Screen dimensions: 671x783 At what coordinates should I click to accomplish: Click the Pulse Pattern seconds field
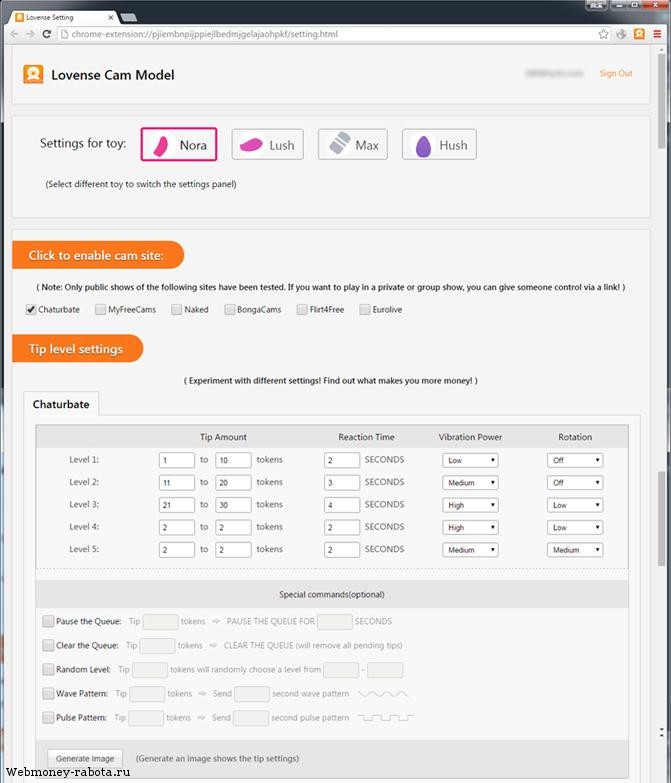pos(251,718)
